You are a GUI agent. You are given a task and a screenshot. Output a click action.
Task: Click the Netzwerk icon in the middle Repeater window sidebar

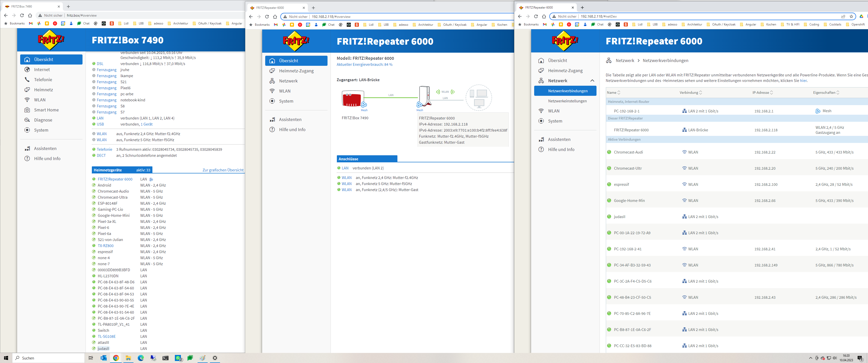click(x=272, y=81)
